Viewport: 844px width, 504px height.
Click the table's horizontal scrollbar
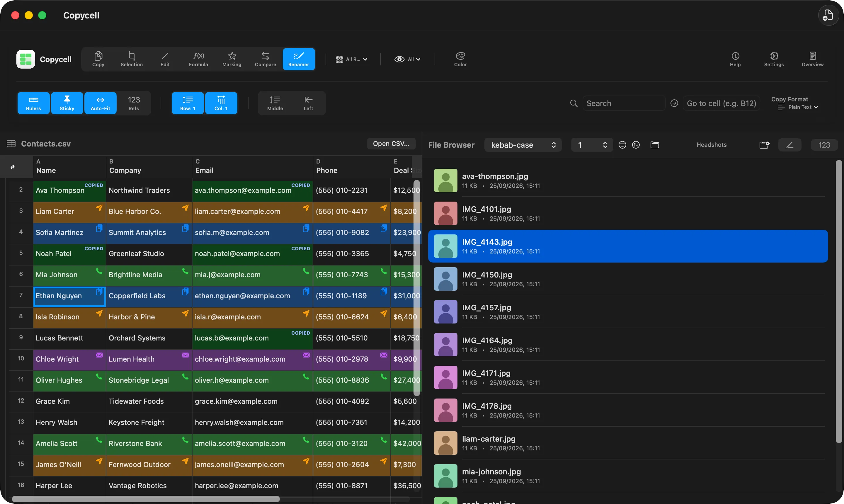[x=146, y=498]
